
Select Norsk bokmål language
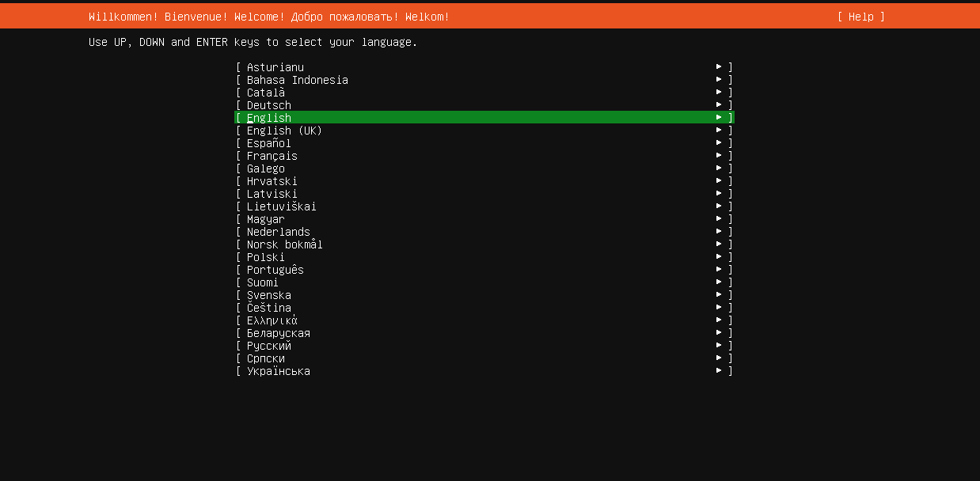click(x=484, y=244)
